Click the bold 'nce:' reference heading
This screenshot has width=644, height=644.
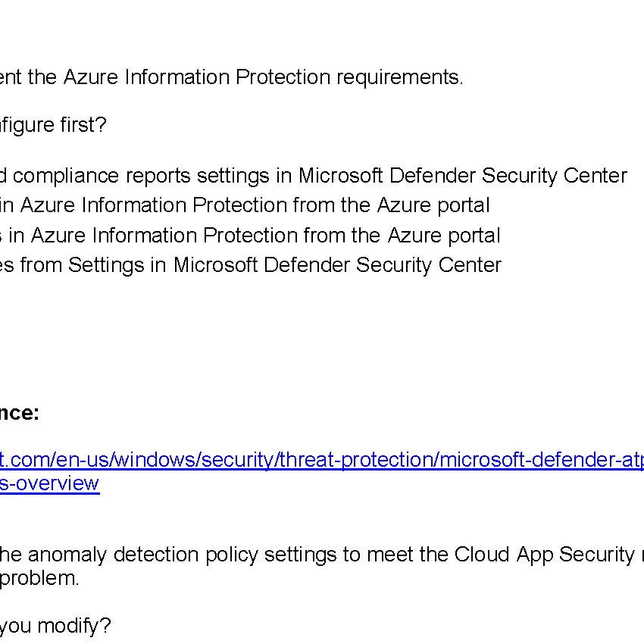pyautogui.click(x=19, y=413)
